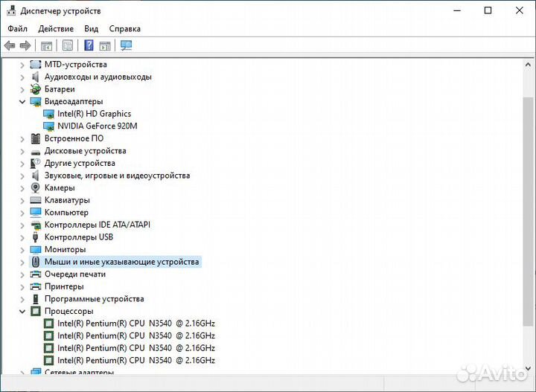Expand the Звуковые, игровые и видеоустройства node
This screenshot has width=536, height=392.
point(22,176)
